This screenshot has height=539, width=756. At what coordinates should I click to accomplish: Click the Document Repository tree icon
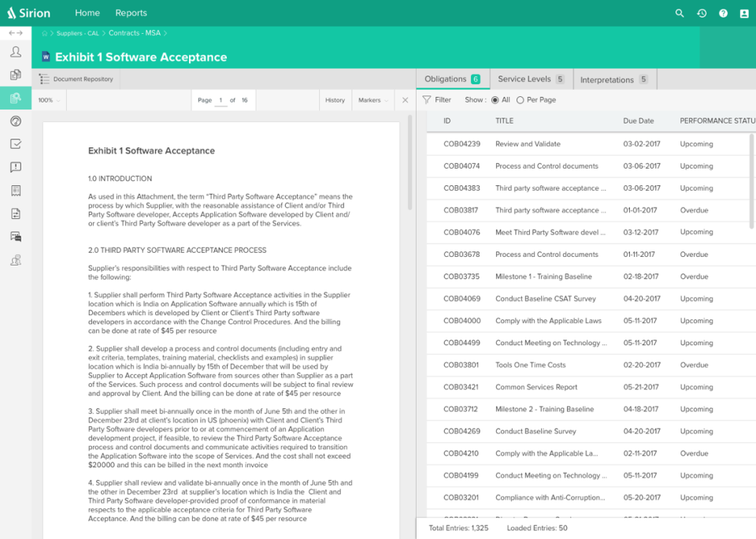44,79
